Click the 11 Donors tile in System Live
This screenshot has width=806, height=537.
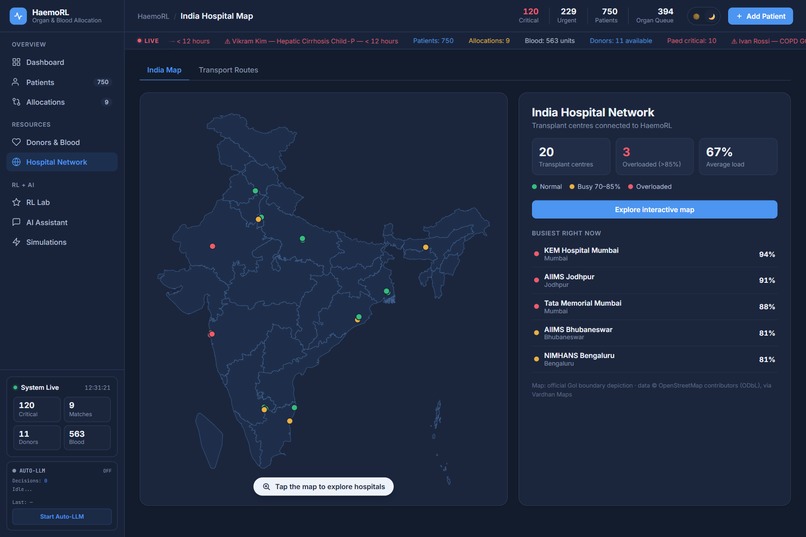[x=36, y=437]
